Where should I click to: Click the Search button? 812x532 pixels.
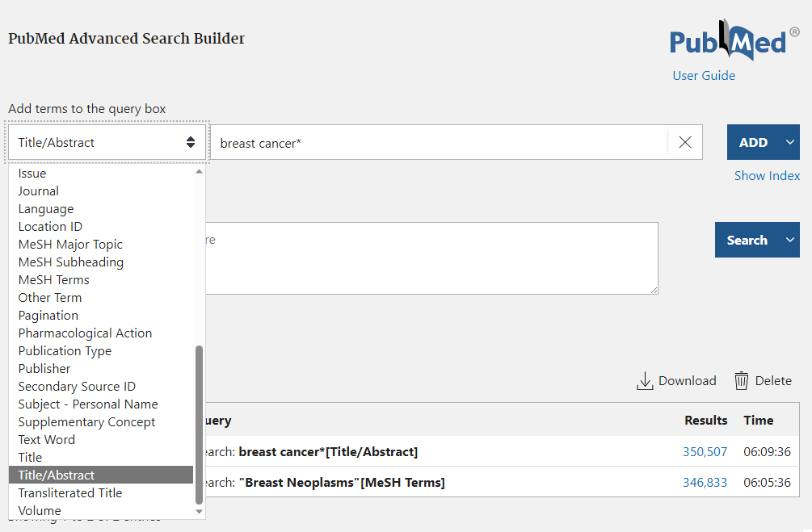click(747, 240)
